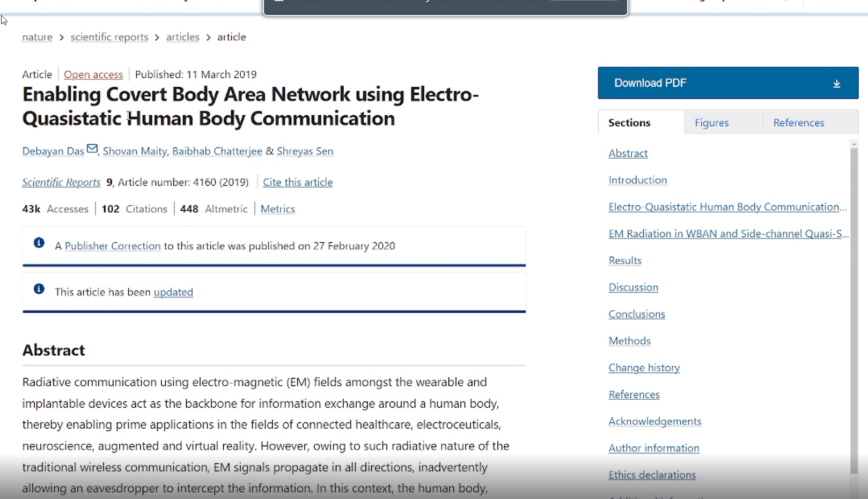
Task: Switch to the Figures tab
Action: (x=711, y=123)
